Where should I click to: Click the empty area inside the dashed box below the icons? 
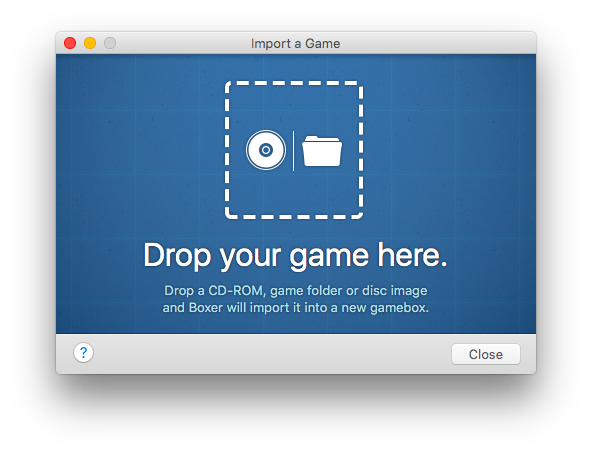294,193
